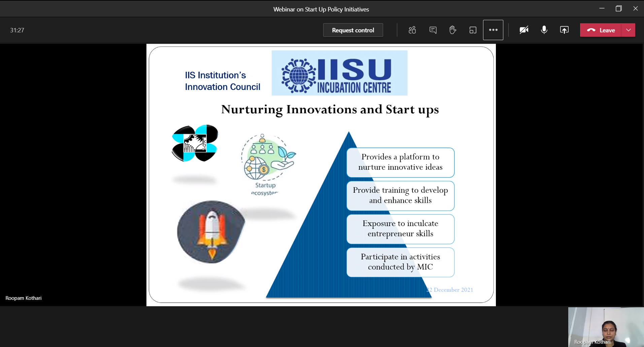
Task: Show the participants panel
Action: coord(412,30)
